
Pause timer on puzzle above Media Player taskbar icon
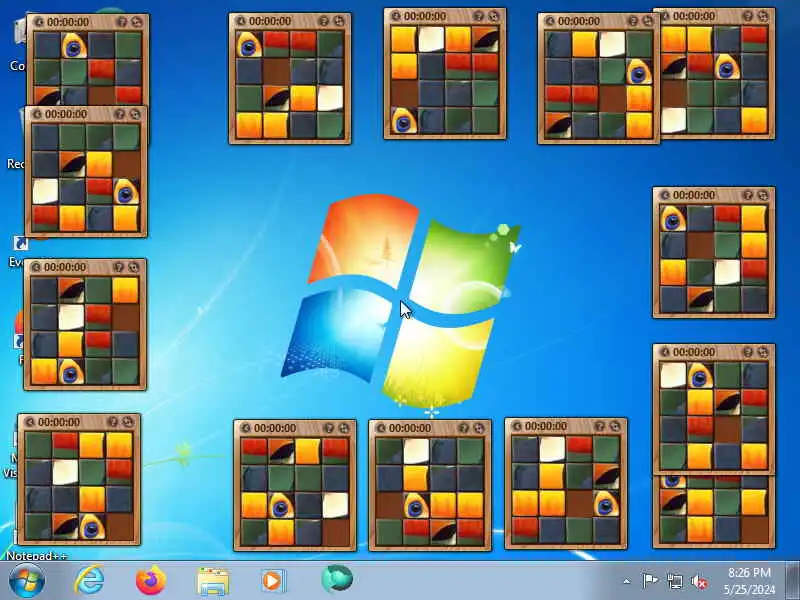245,428
